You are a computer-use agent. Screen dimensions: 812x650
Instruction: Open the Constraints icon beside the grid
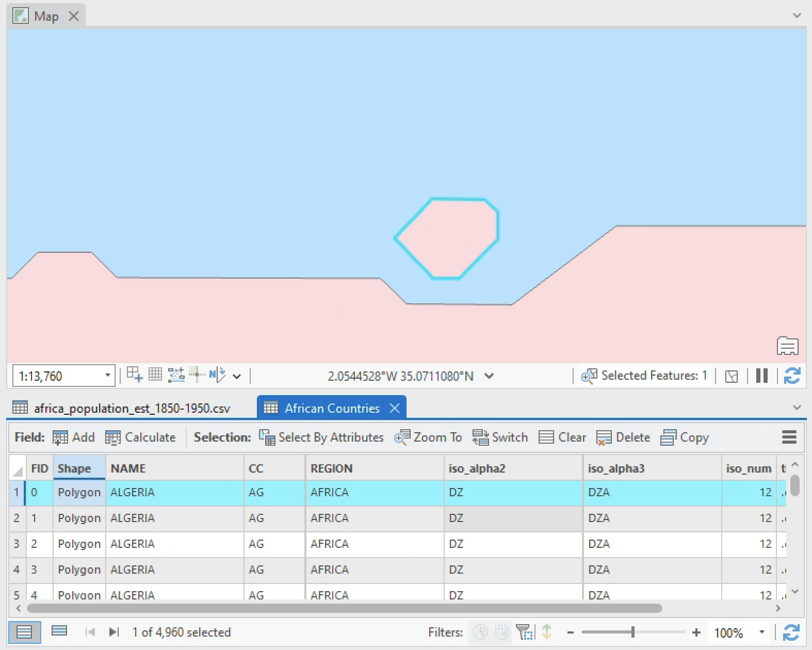pos(176,375)
